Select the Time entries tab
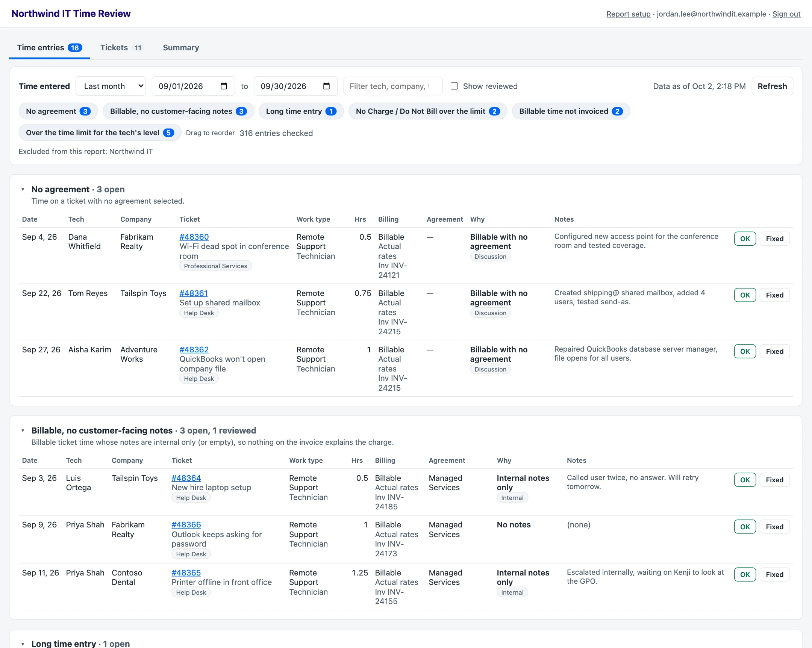The width and height of the screenshot is (812, 648). coord(49,48)
